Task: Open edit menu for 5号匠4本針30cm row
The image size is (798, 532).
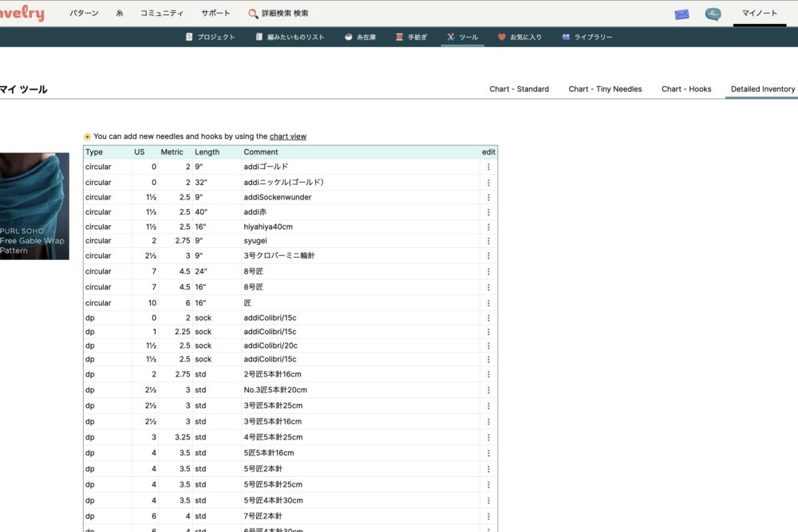Action: (x=488, y=500)
